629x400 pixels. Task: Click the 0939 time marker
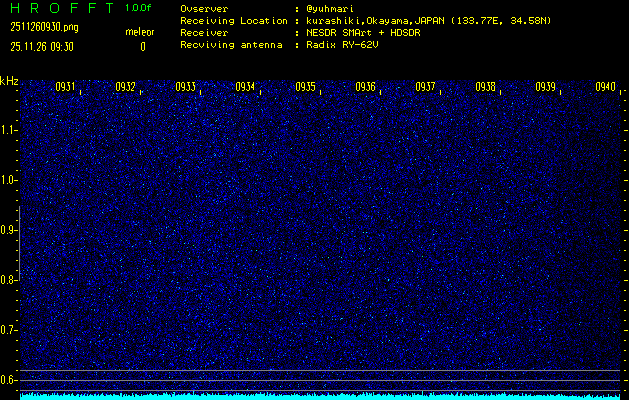coord(546,87)
